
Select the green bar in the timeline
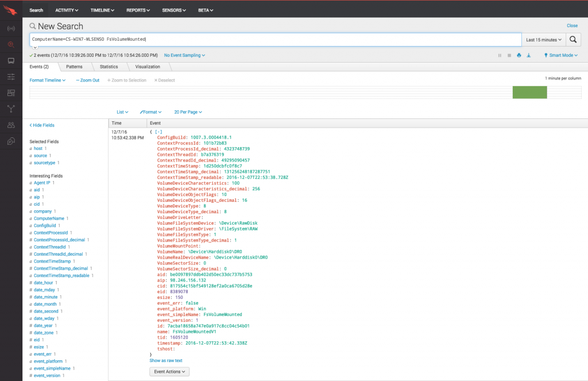tap(529, 92)
